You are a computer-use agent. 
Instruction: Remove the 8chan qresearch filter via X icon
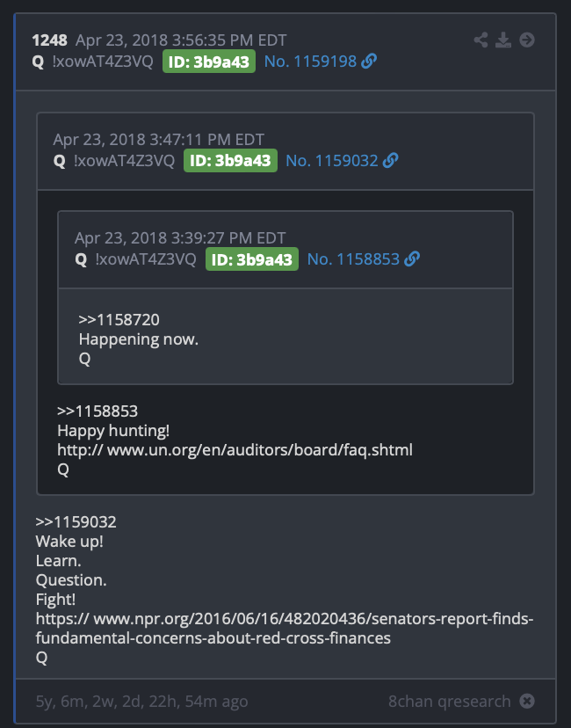coord(527,701)
